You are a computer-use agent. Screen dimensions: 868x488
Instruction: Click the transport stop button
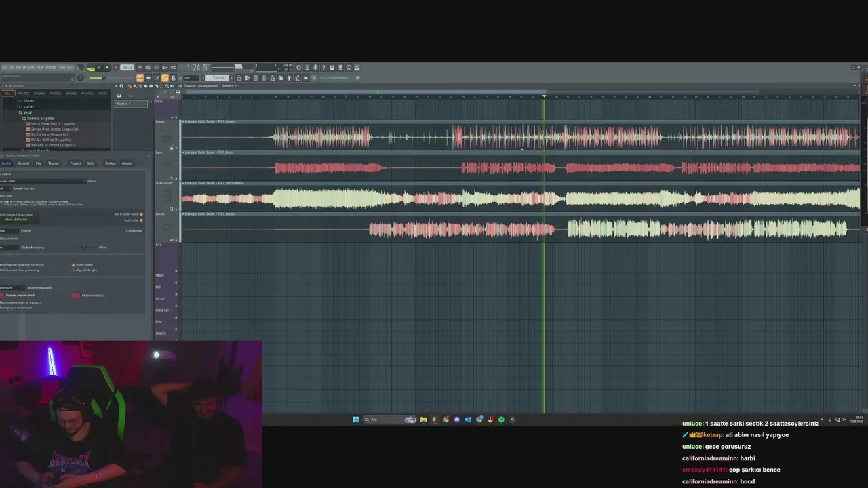coord(106,68)
